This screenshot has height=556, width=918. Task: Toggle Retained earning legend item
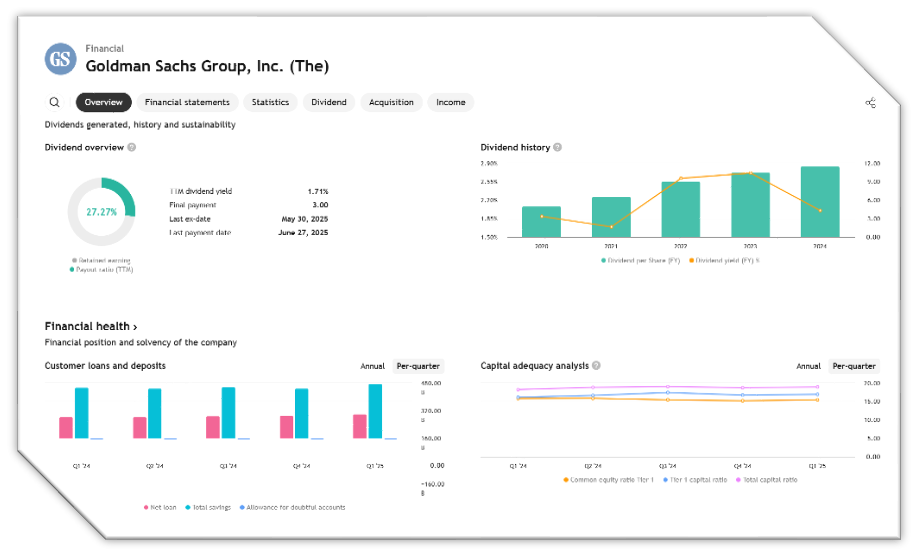click(x=101, y=260)
